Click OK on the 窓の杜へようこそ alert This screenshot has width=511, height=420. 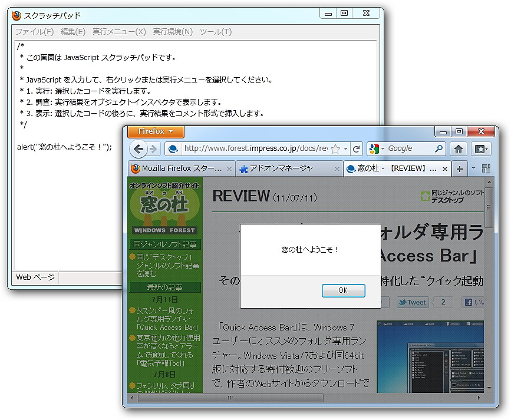[x=344, y=290]
